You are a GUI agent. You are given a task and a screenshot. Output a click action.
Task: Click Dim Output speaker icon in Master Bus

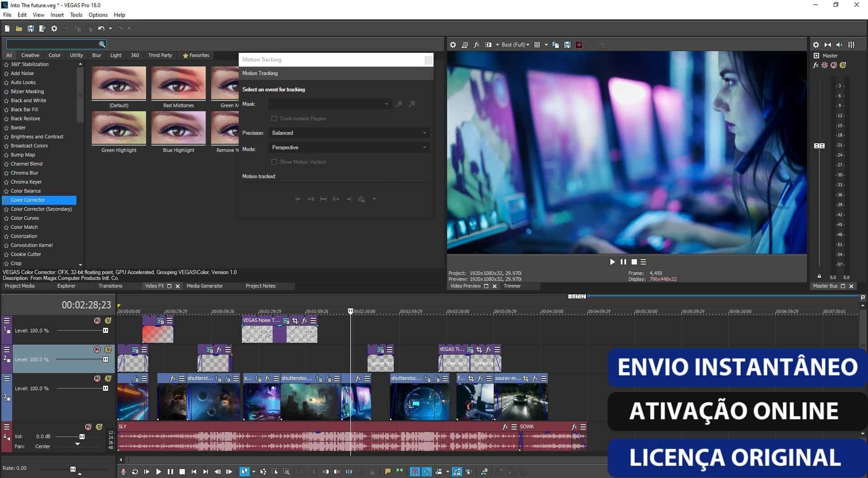[x=840, y=45]
